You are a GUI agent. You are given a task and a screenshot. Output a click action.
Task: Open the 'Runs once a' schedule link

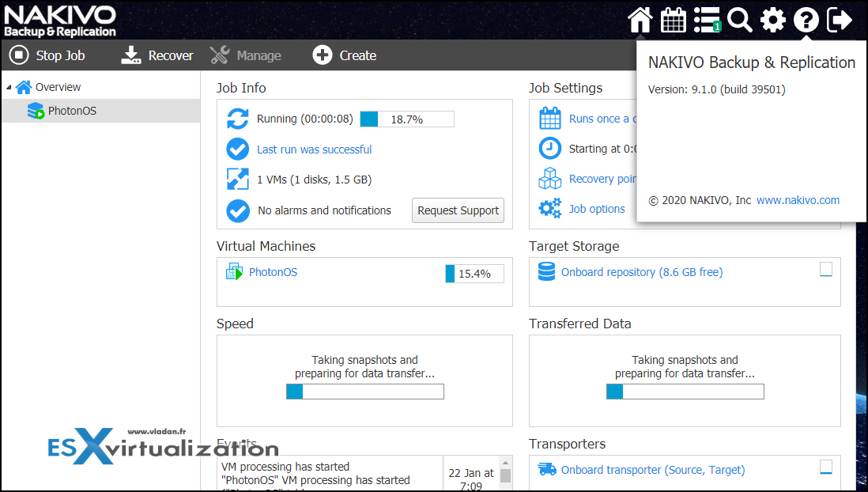click(x=602, y=119)
